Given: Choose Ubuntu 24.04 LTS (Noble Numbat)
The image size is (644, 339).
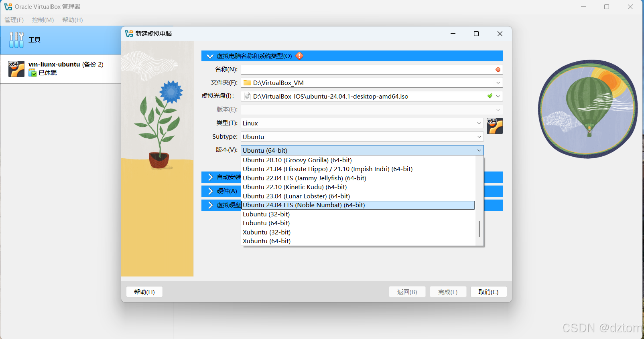Looking at the screenshot, I should (358, 205).
